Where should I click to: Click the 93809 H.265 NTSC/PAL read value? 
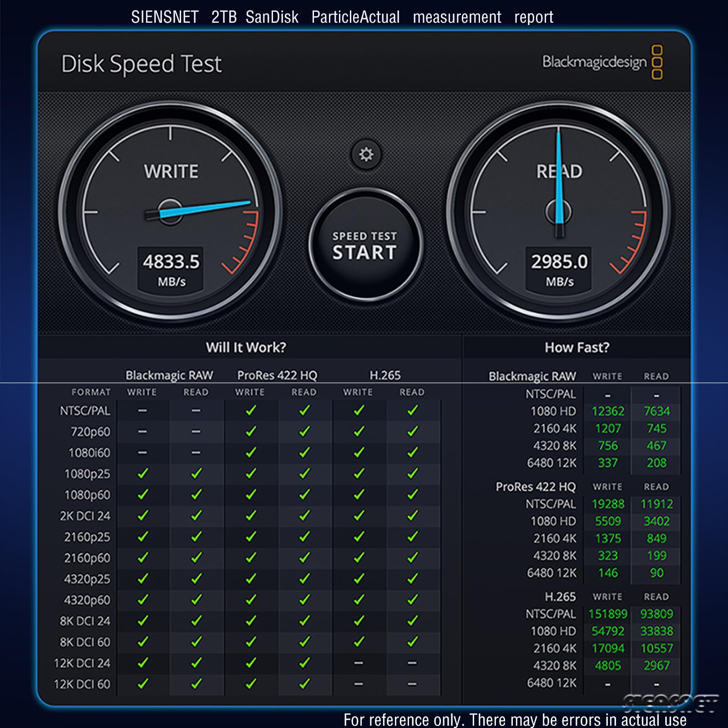point(657,614)
